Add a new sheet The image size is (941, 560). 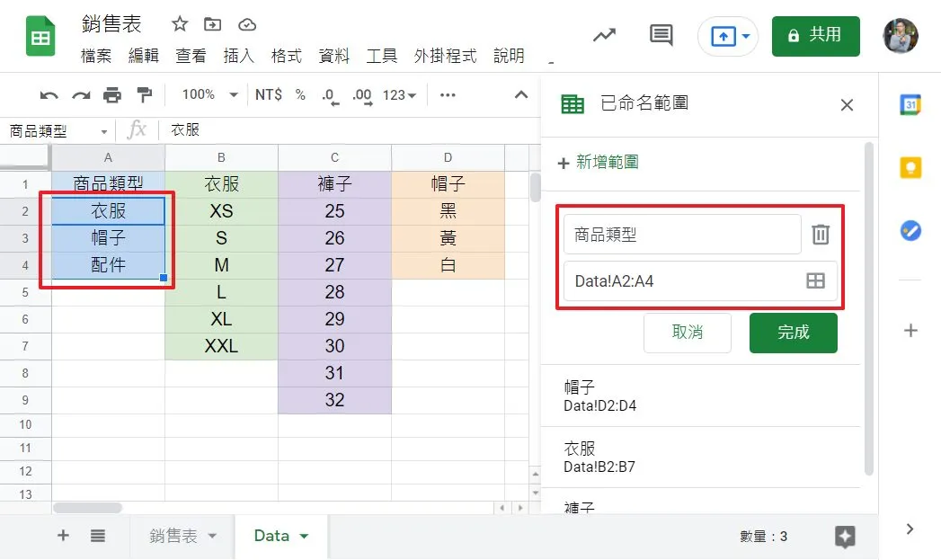[x=63, y=536]
